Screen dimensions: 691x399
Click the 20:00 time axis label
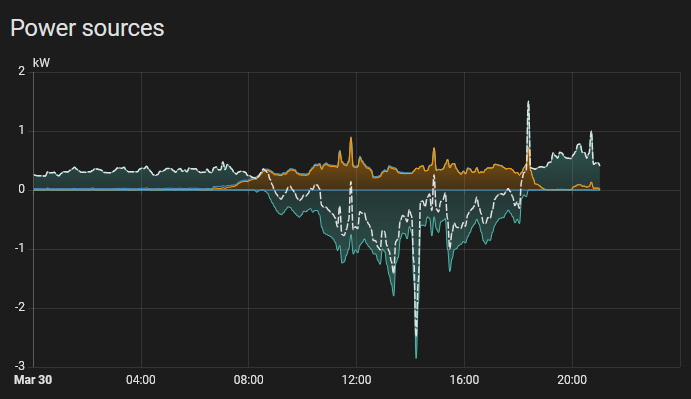(572, 380)
